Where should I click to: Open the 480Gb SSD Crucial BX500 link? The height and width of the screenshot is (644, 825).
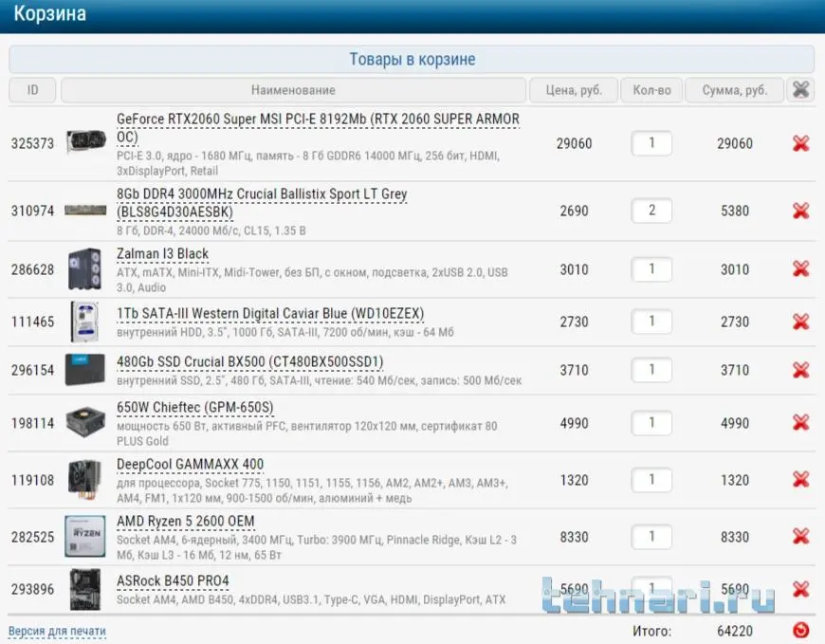(250, 362)
